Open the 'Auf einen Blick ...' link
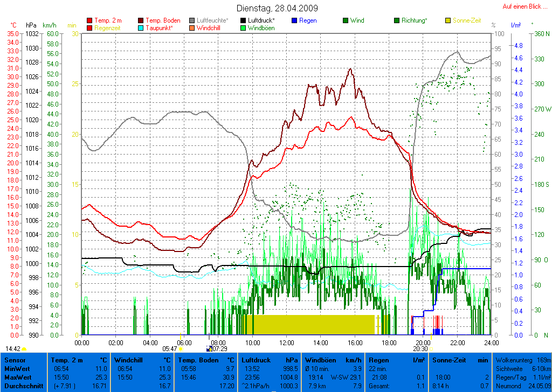The height and width of the screenshot is (392, 552). (525, 6)
